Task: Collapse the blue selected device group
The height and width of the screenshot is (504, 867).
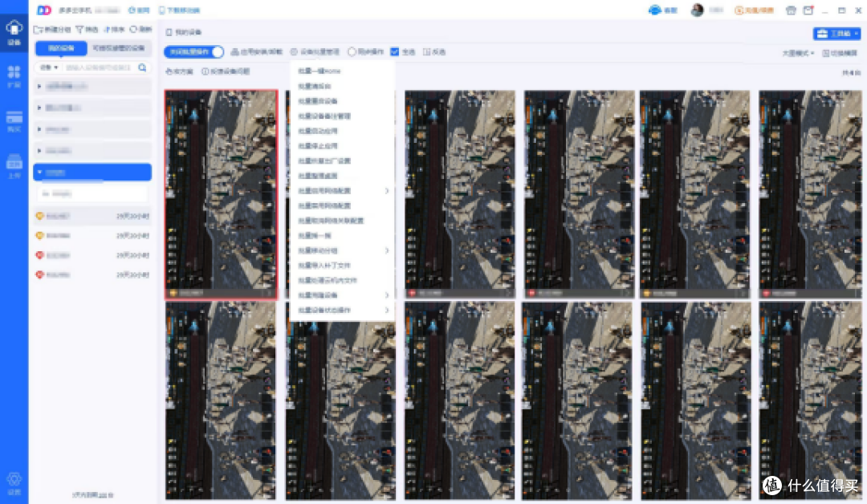Action: coord(39,173)
